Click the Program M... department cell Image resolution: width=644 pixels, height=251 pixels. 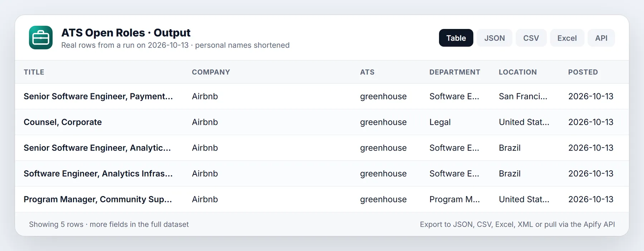click(454, 200)
